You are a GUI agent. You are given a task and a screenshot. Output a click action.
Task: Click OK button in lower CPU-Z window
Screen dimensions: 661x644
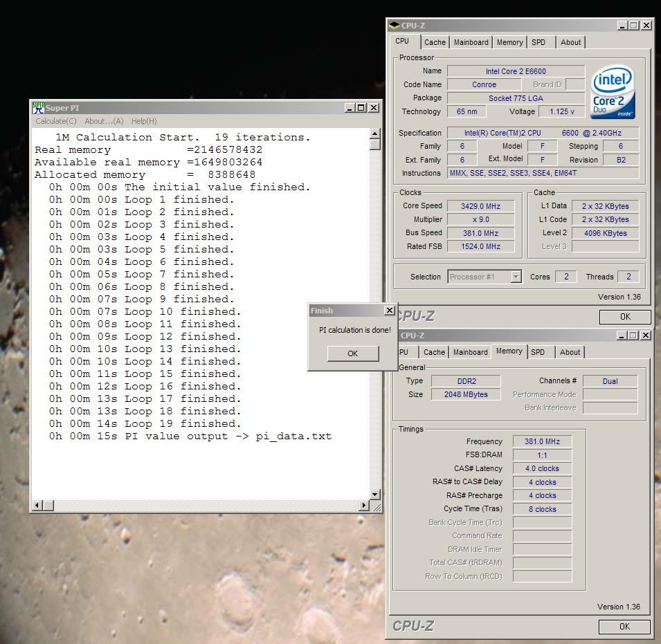[624, 626]
